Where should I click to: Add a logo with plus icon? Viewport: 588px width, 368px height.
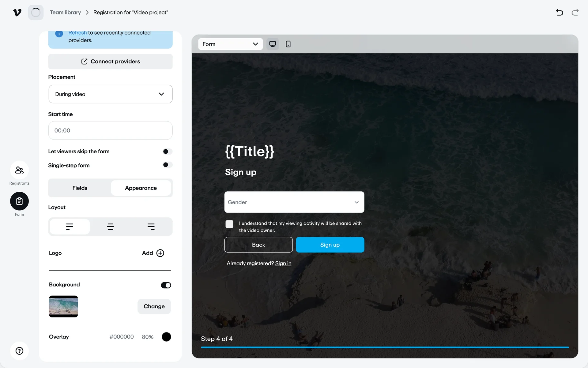[160, 253]
